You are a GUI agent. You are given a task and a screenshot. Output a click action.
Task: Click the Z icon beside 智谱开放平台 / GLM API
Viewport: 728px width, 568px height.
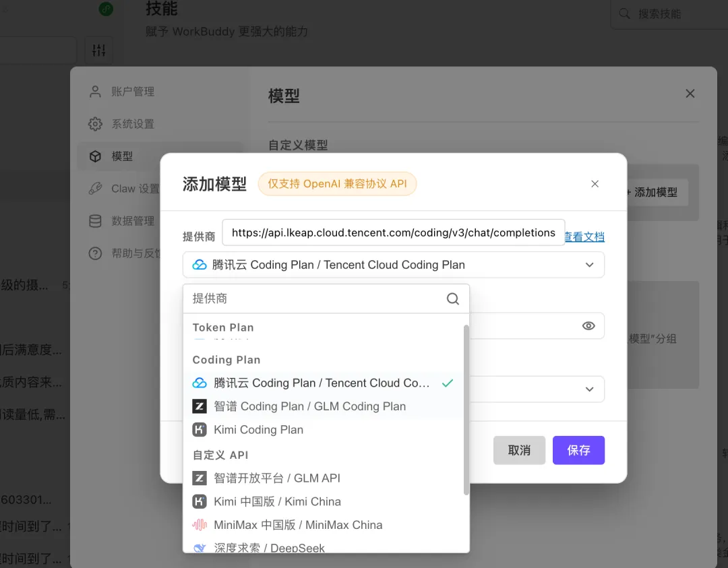200,478
